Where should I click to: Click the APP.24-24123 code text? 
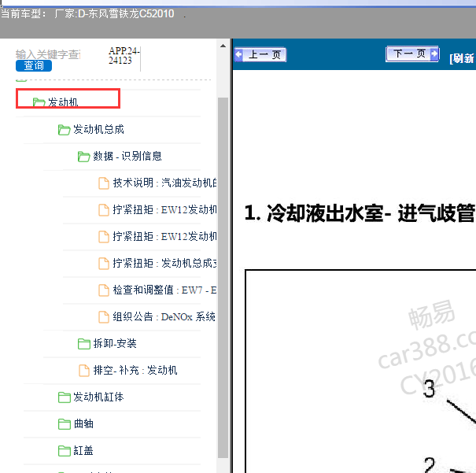tap(124, 56)
